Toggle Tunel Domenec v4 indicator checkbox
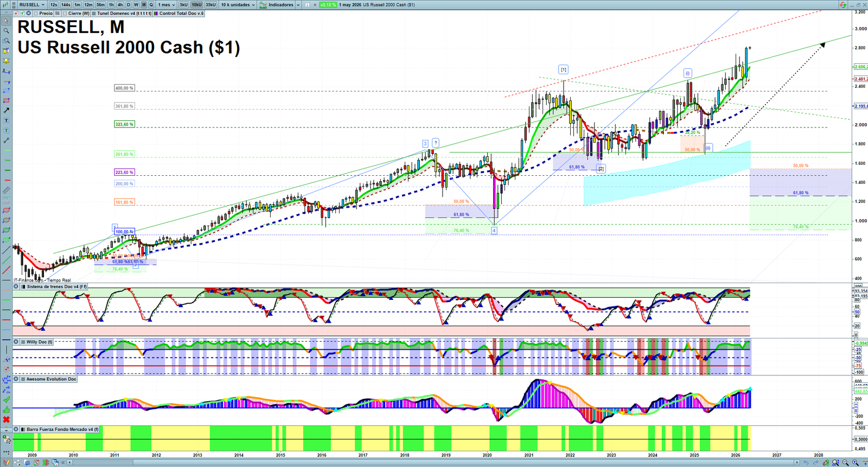This screenshot has width=868, height=467. pos(94,13)
